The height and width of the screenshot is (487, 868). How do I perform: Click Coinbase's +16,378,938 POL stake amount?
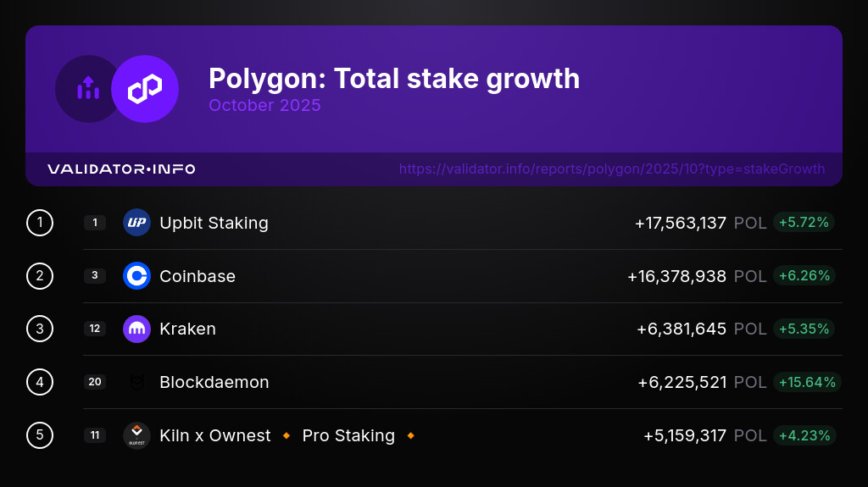pyautogui.click(x=676, y=276)
